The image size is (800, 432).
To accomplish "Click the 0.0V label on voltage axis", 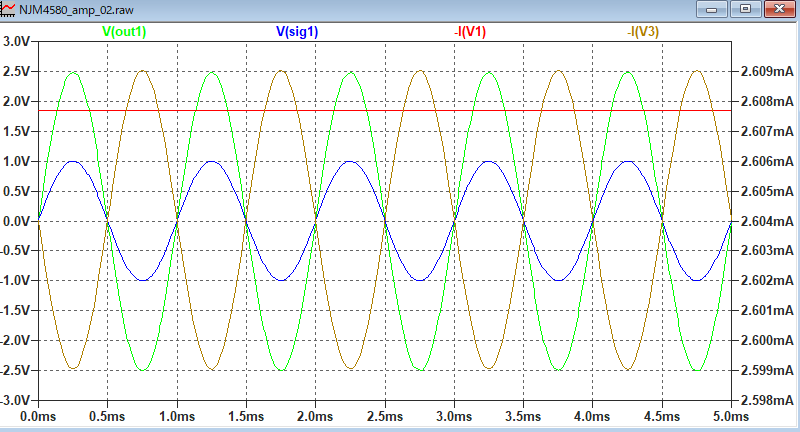I will (x=17, y=221).
